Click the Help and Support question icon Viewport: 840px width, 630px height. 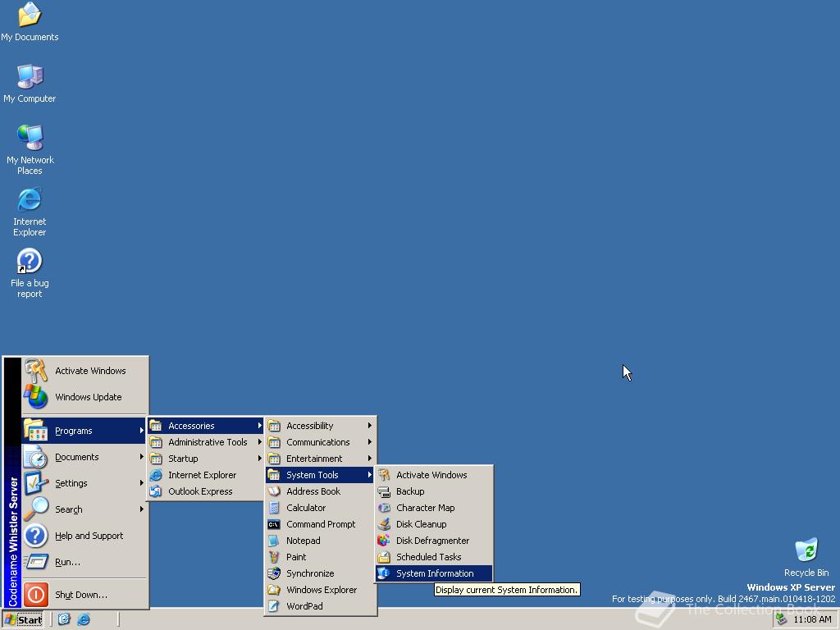pos(36,536)
